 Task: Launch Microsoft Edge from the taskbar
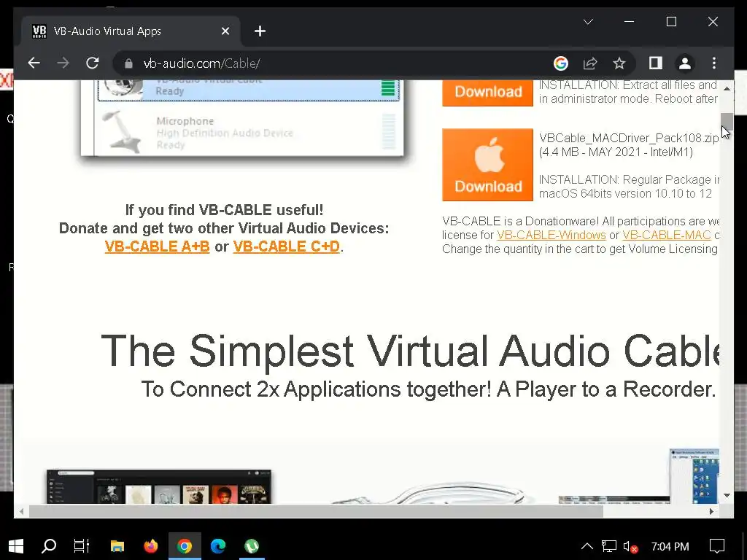click(x=218, y=545)
